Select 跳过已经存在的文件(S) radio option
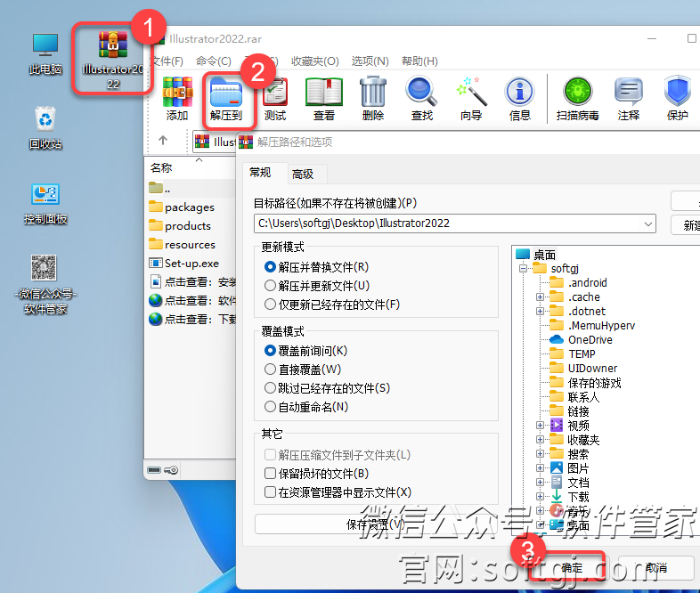 (x=270, y=388)
